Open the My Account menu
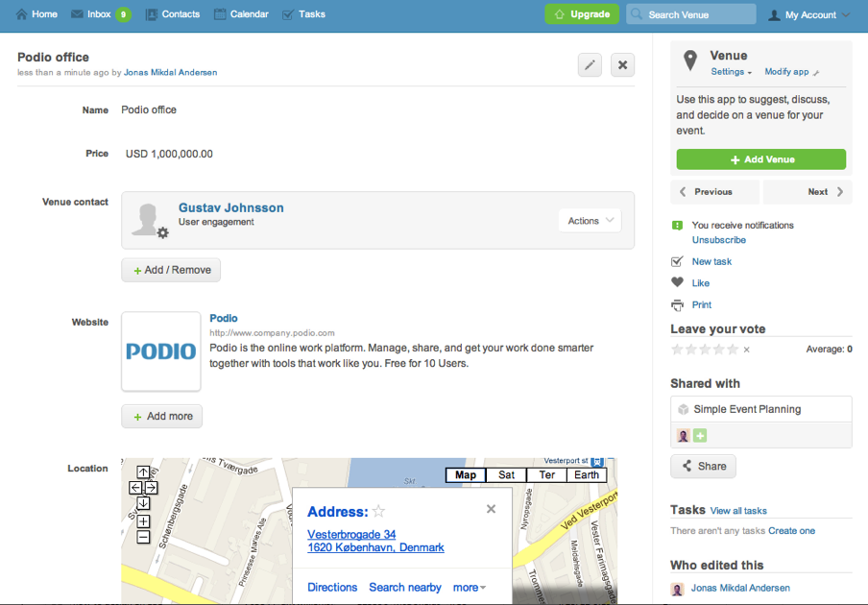868x605 pixels. tap(809, 14)
